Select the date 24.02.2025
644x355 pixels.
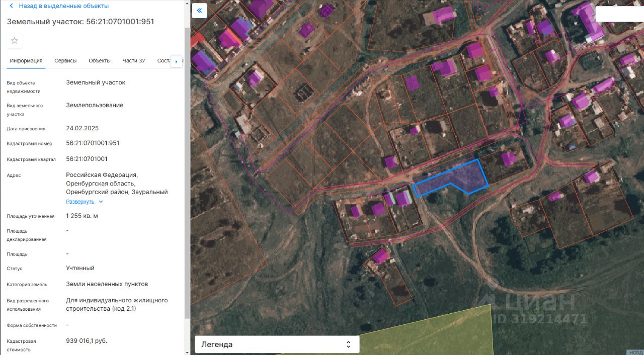click(82, 128)
